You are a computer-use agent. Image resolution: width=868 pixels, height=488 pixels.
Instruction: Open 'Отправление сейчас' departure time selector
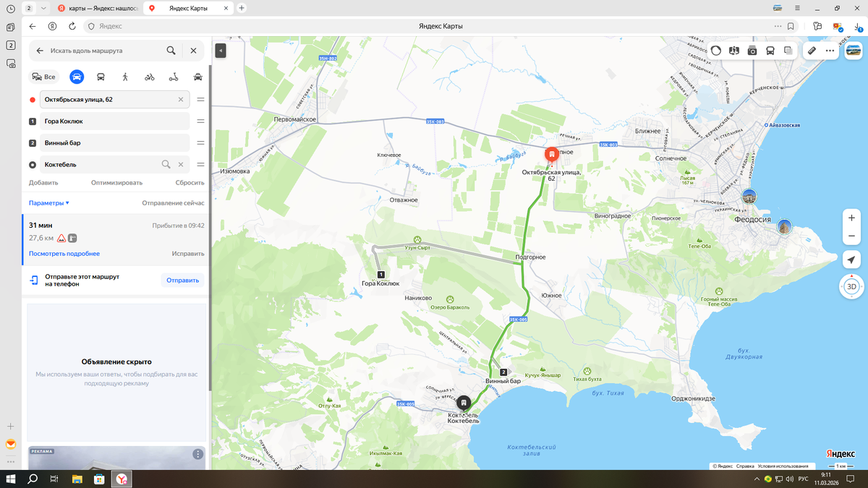click(x=173, y=203)
